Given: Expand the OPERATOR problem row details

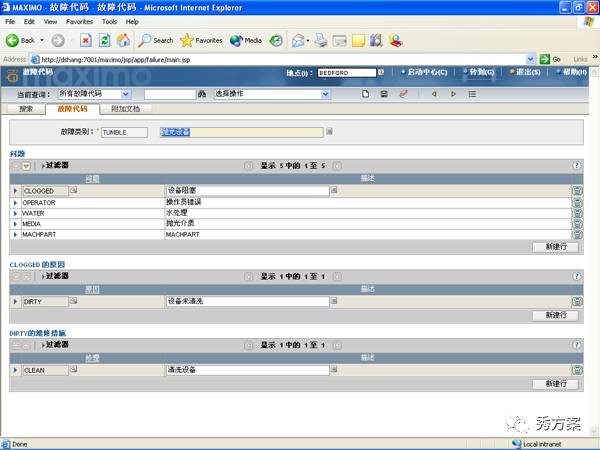Looking at the screenshot, I should point(15,202).
